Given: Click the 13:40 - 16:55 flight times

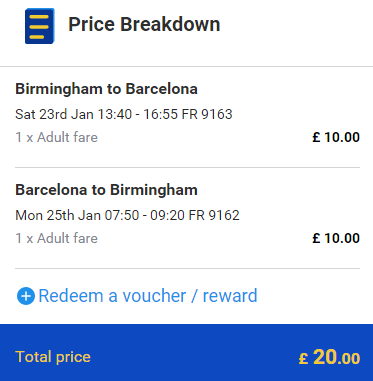Looking at the screenshot, I should click(138, 114).
